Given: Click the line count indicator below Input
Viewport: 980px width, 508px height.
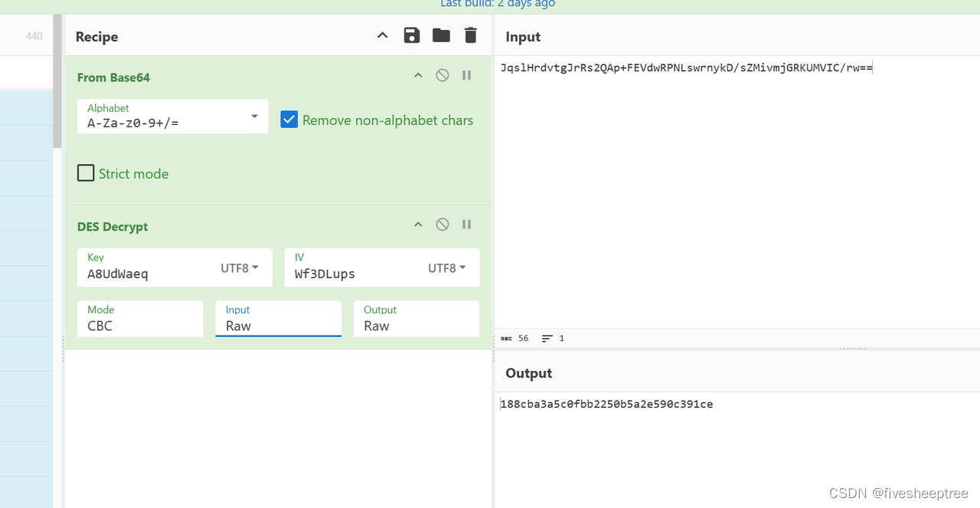Looking at the screenshot, I should coord(553,338).
